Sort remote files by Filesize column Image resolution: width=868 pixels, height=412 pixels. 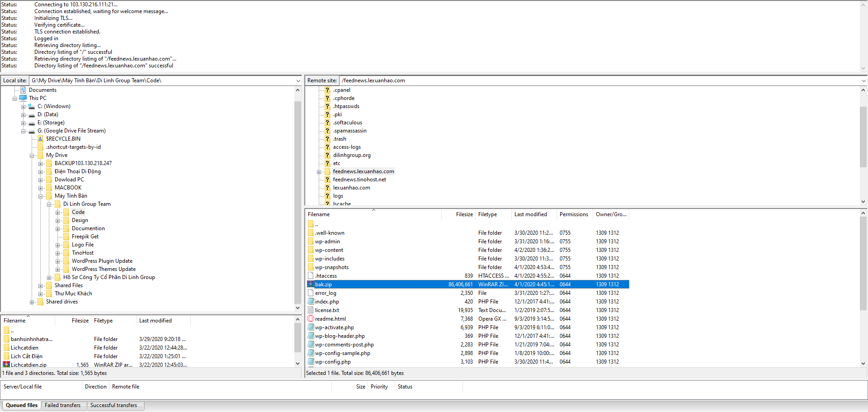[464, 214]
